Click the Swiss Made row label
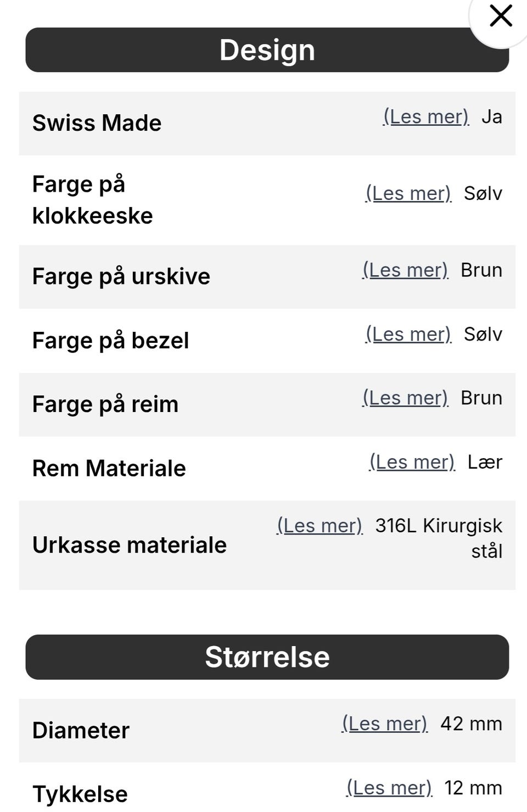 point(97,123)
